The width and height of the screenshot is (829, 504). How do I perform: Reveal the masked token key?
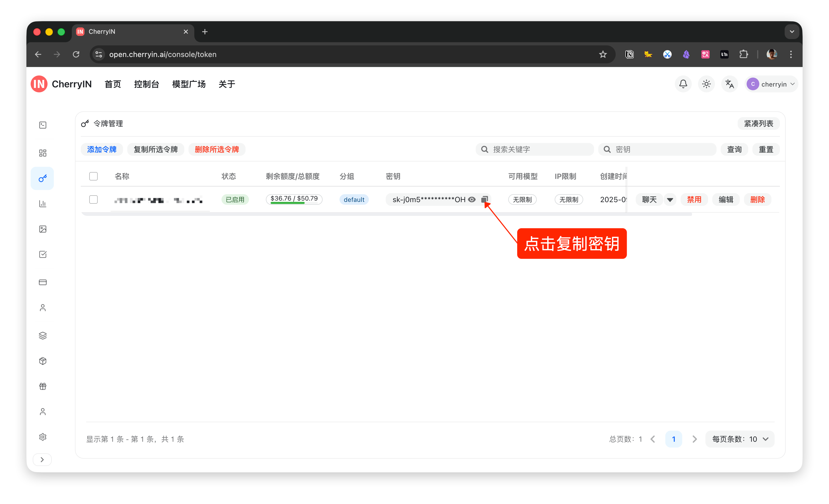click(472, 199)
